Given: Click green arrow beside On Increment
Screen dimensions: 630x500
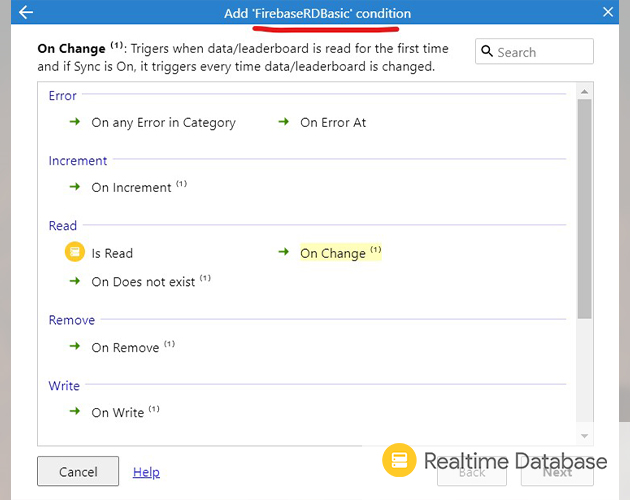Looking at the screenshot, I should coord(75,187).
